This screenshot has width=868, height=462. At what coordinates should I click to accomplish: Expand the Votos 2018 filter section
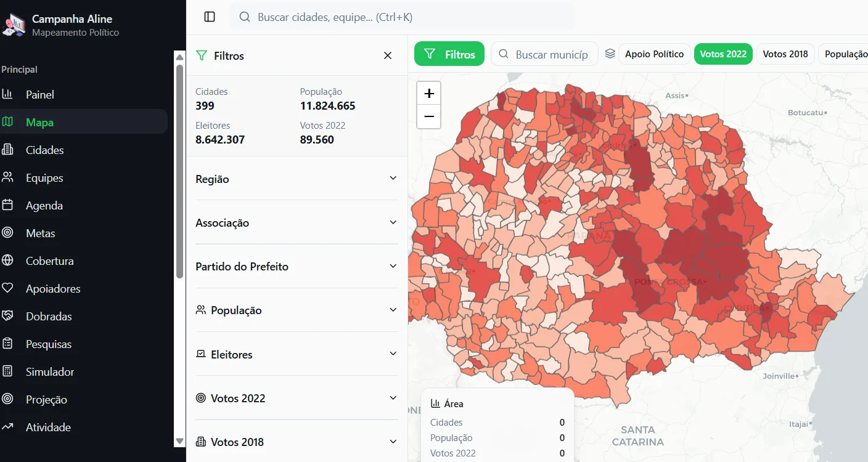[297, 442]
